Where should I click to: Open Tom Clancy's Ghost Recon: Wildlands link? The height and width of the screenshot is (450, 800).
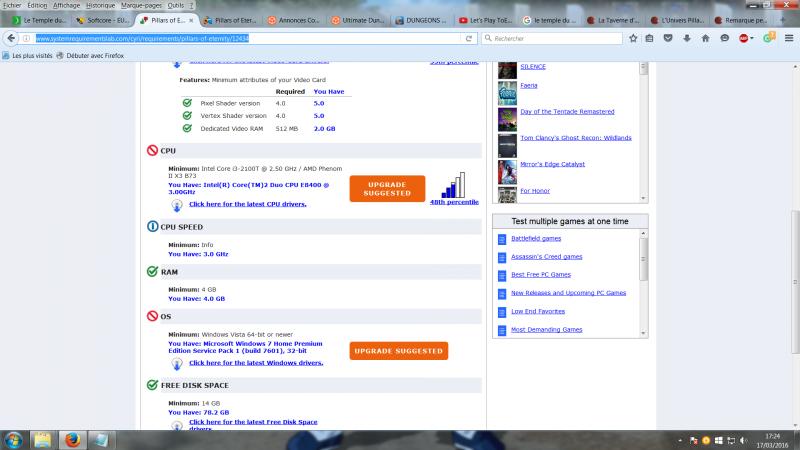[576, 138]
